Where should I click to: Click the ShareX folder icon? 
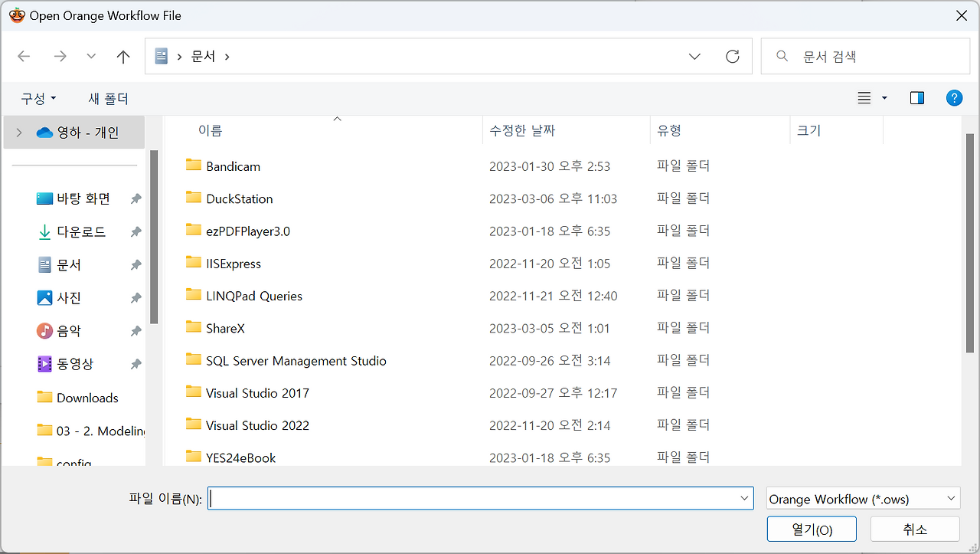pos(193,326)
